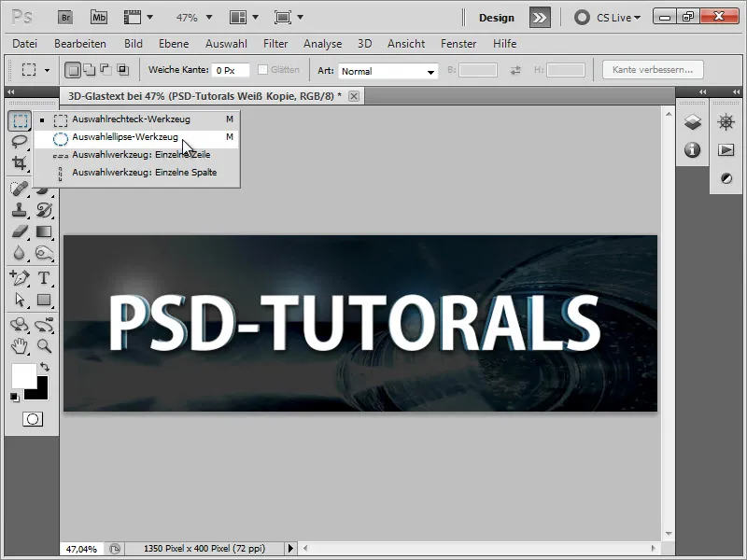
Task: Open Mini Bridge with the Mb icon
Action: tap(99, 18)
